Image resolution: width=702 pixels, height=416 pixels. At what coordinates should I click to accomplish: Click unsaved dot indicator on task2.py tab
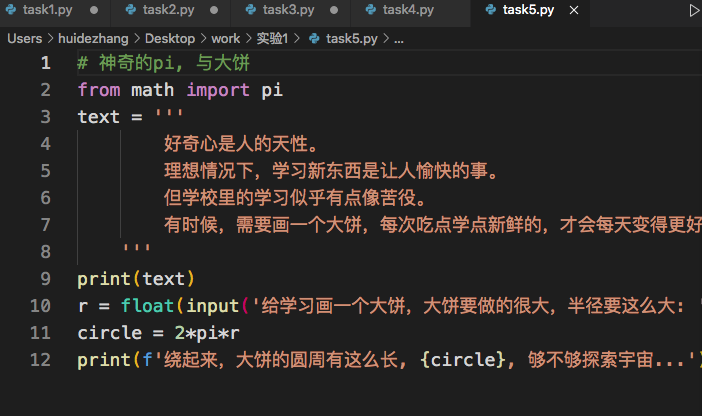pyautogui.click(x=214, y=10)
